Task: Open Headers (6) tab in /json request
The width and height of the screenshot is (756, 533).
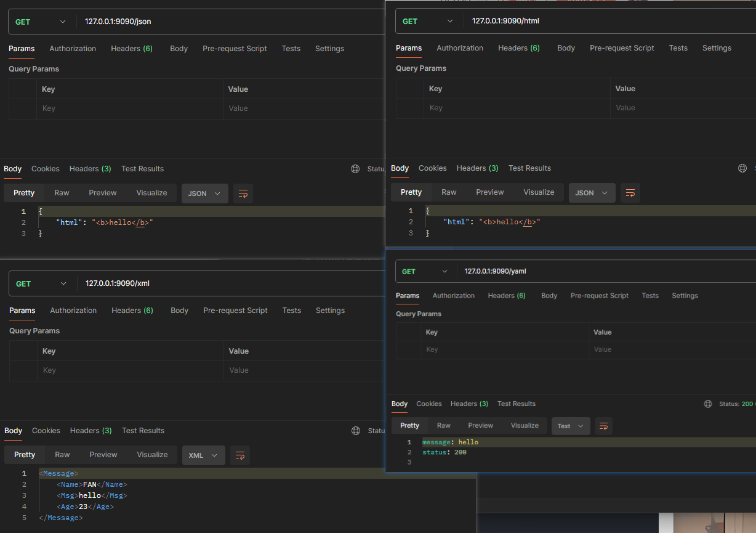Action: point(132,49)
